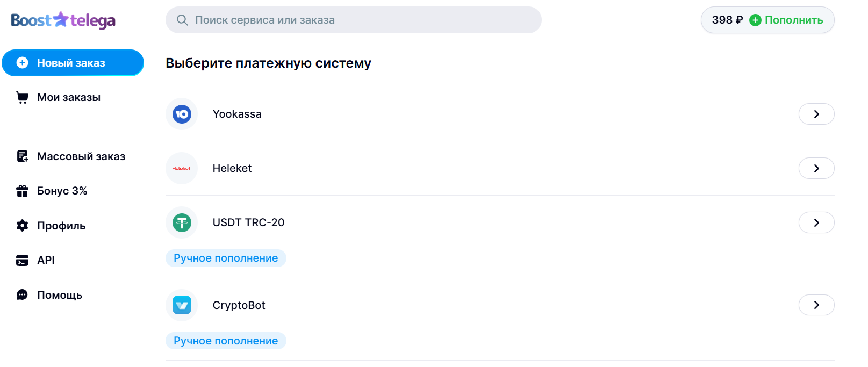This screenshot has height=367, width=868.
Task: Click the Новый заказ button
Action: point(73,63)
